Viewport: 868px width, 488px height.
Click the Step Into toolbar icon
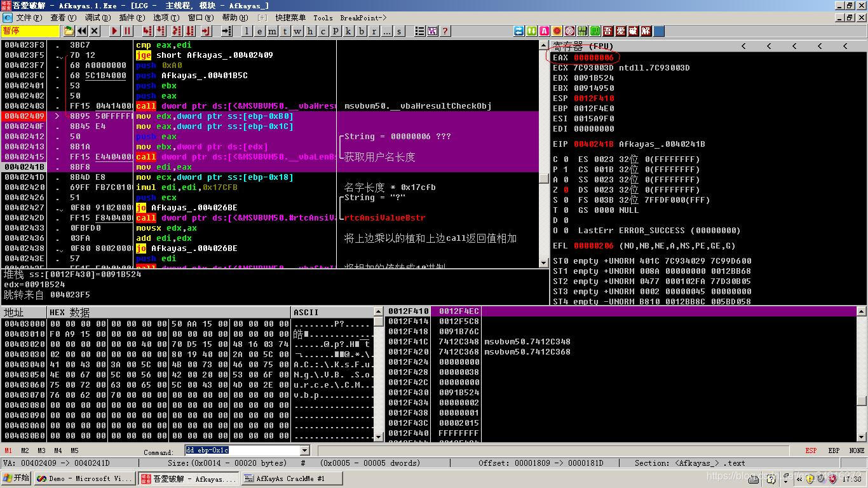[x=147, y=30]
